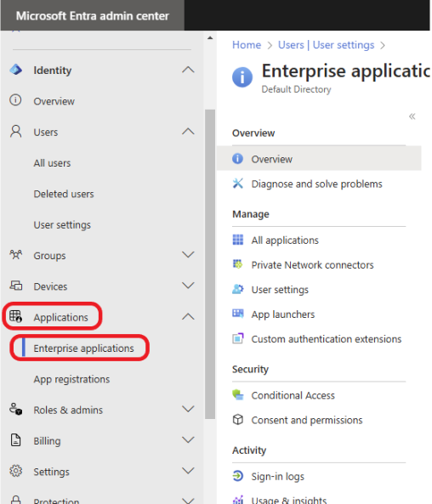432x504 pixels.
Task: Click the Private Network connectors icon
Action: tap(238, 264)
